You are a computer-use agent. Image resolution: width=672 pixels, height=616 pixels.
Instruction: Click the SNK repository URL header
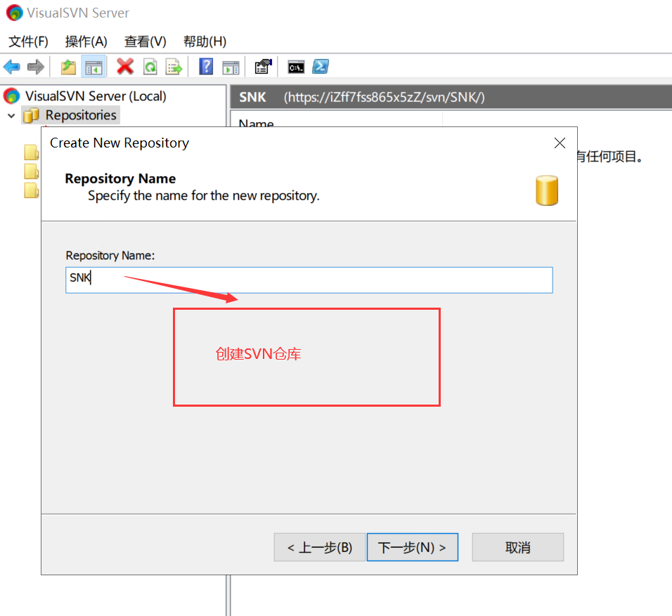[384, 97]
